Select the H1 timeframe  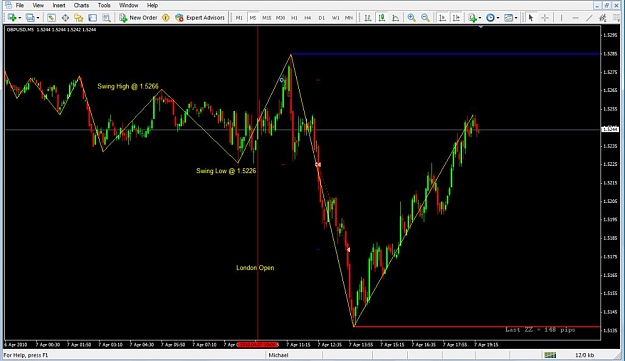294,18
